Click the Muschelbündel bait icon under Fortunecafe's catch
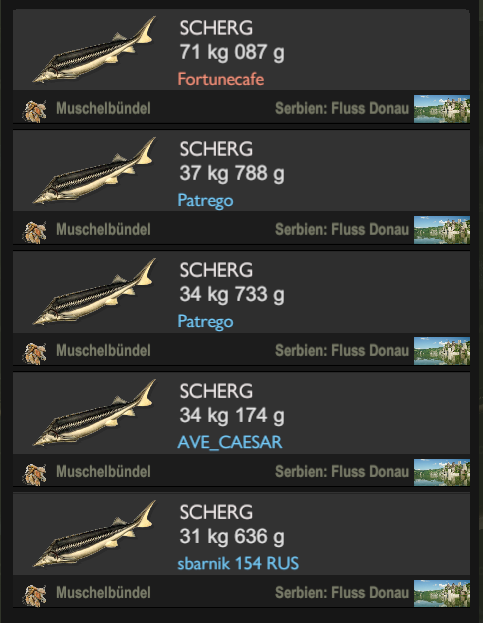The height and width of the screenshot is (623, 483). coord(35,111)
